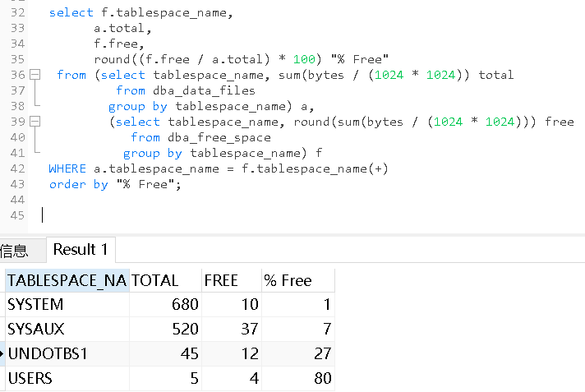585x392 pixels.
Task: Click the TABLESPACE_NA column header
Action: tap(67, 280)
